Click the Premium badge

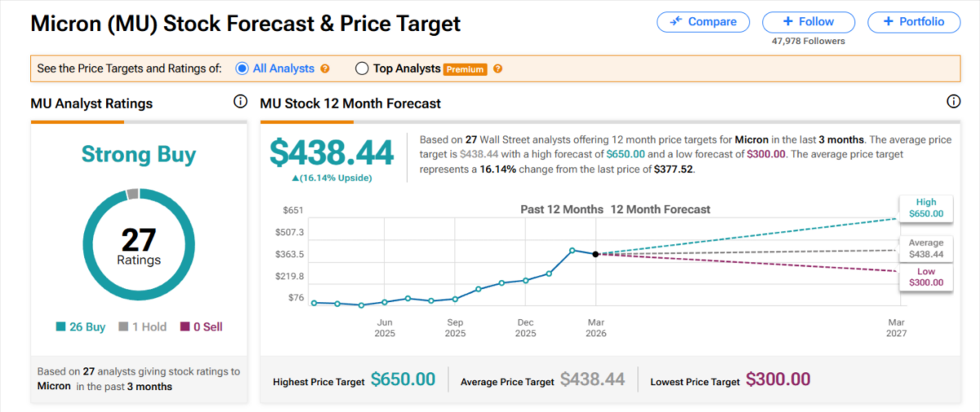(465, 69)
